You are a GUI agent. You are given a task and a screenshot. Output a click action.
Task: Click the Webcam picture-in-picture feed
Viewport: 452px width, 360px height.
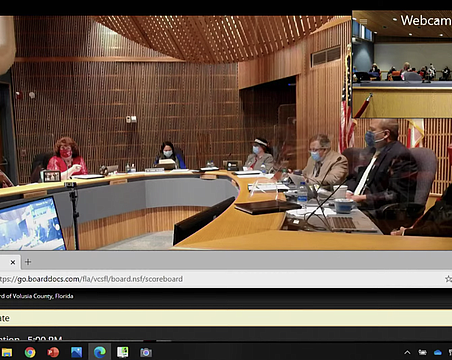pyautogui.click(x=402, y=64)
